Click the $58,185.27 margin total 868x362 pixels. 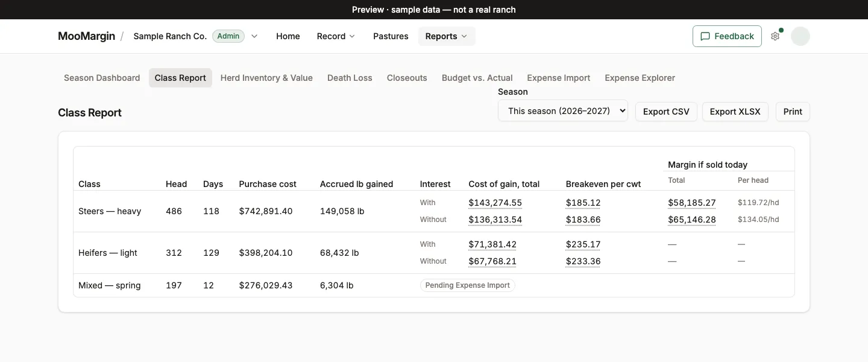(692, 203)
